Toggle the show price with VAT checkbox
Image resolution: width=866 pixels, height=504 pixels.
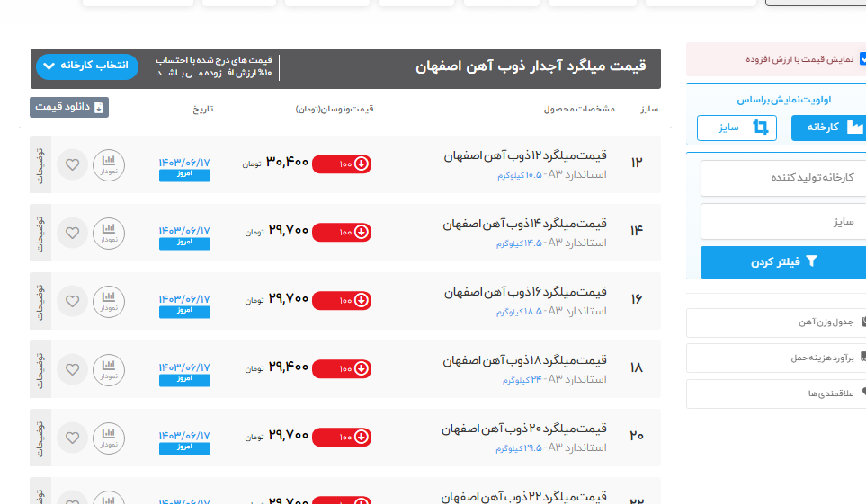pyautogui.click(x=862, y=58)
